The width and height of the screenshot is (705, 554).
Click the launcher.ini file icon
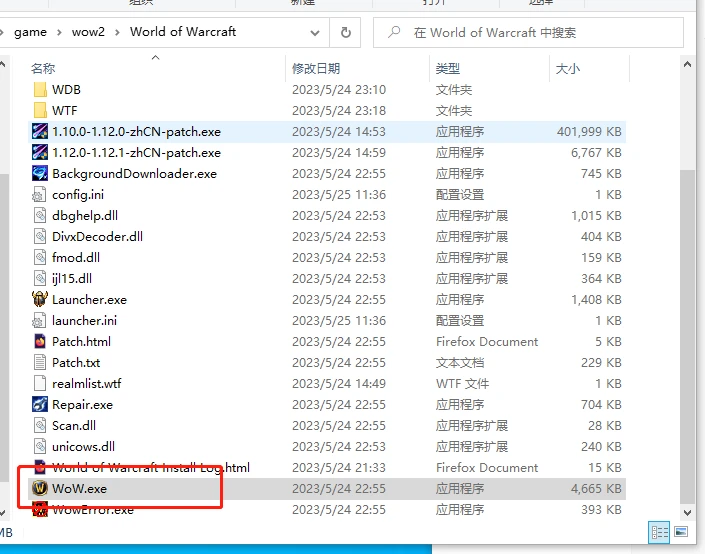(40, 321)
